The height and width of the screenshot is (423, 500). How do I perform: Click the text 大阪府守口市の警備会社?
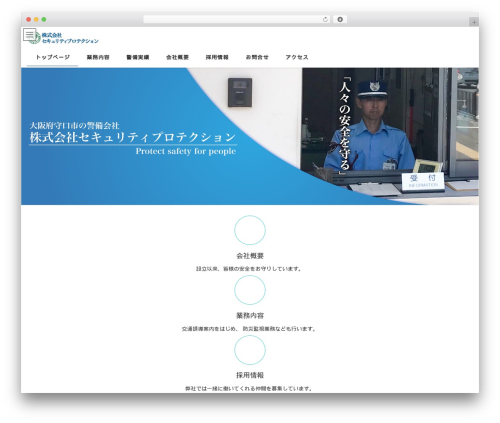pos(74,126)
